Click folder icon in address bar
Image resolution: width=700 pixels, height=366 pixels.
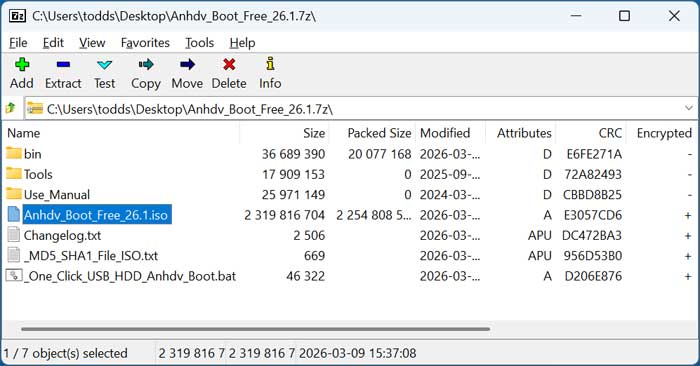click(x=35, y=108)
